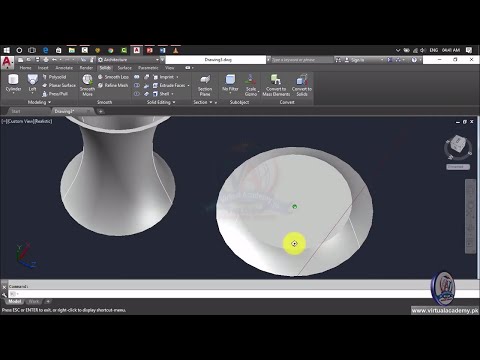Select the Smooth Less tool
480x360 pixels.
[x=113, y=77]
